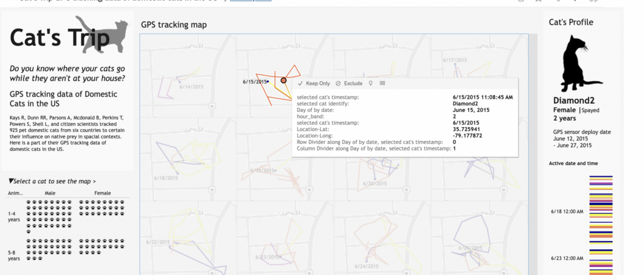
Task: Open View Data grid icon in tooltip
Action: (382, 83)
